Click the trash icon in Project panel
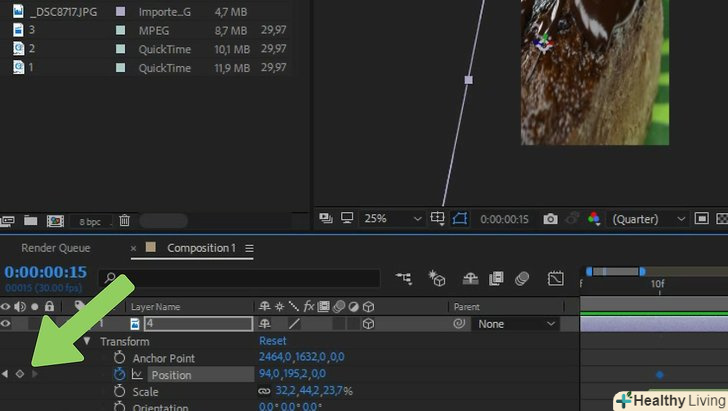 124,221
